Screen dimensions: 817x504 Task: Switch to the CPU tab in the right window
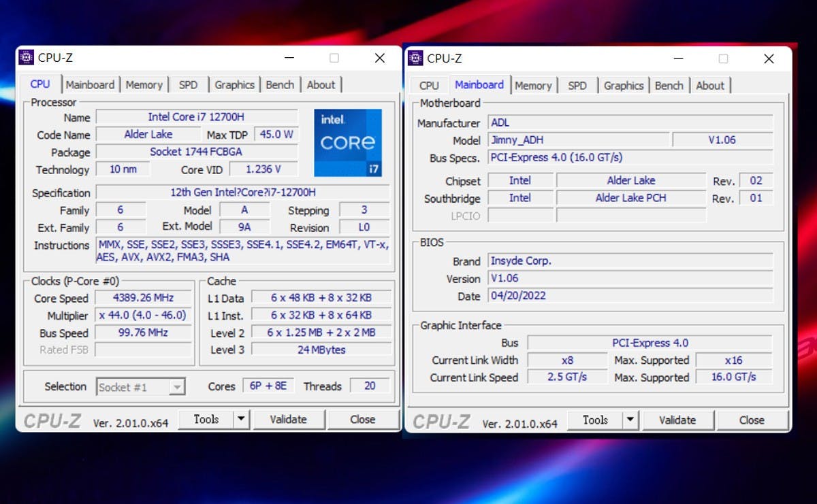pyautogui.click(x=429, y=86)
